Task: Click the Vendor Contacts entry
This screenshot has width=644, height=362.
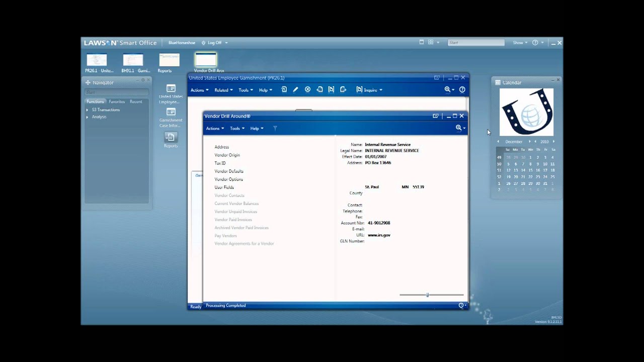Action: [229, 195]
